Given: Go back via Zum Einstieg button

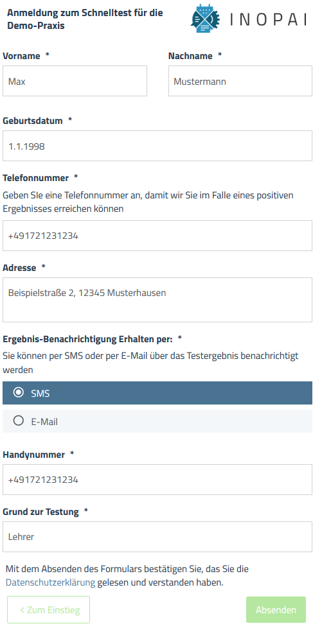Looking at the screenshot, I should click(x=49, y=610).
